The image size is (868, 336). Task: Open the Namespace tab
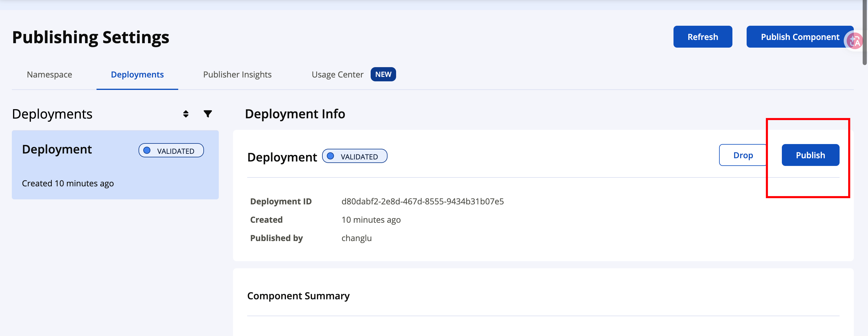coord(49,75)
